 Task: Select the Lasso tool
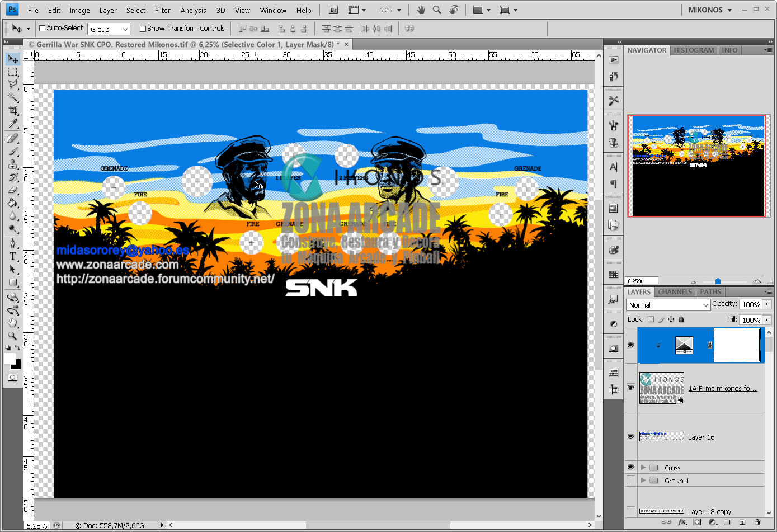point(13,84)
